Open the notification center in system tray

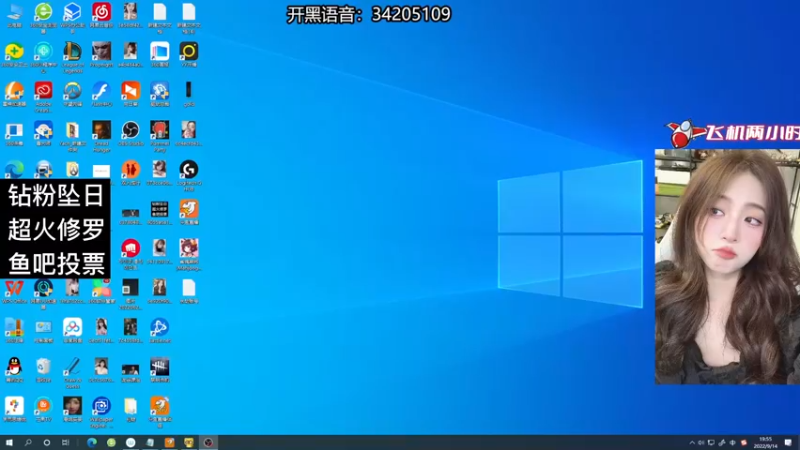tap(788, 442)
